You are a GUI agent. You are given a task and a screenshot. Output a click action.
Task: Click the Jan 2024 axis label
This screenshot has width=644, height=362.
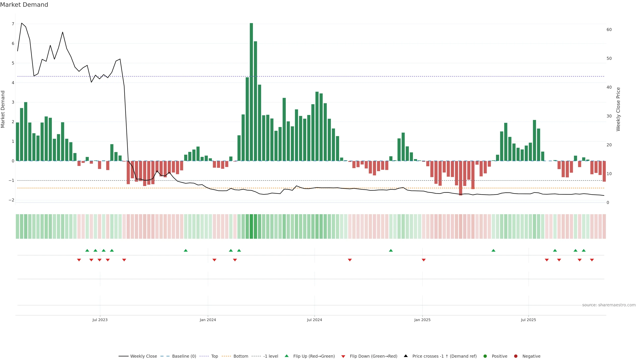pyautogui.click(x=208, y=320)
